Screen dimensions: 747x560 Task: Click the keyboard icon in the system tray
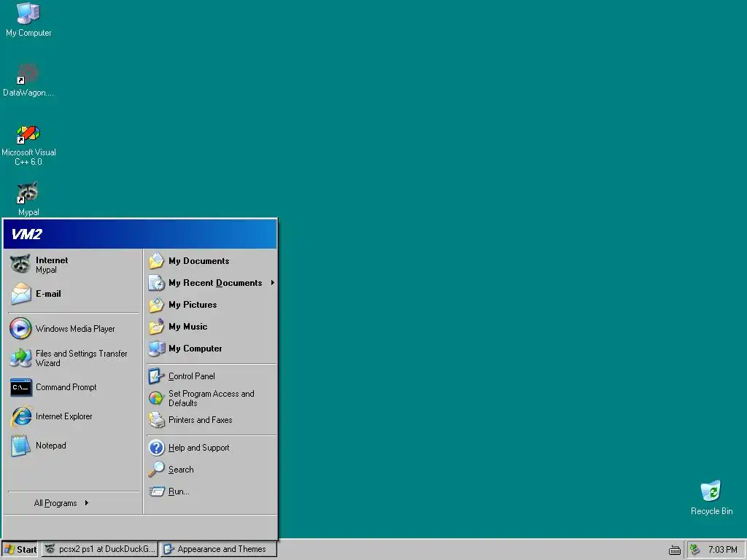(x=675, y=551)
